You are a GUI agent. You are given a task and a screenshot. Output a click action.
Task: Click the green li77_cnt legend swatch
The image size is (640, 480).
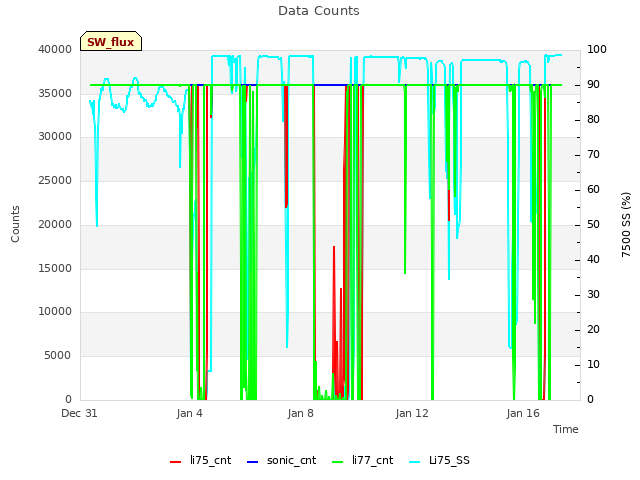pos(338,462)
